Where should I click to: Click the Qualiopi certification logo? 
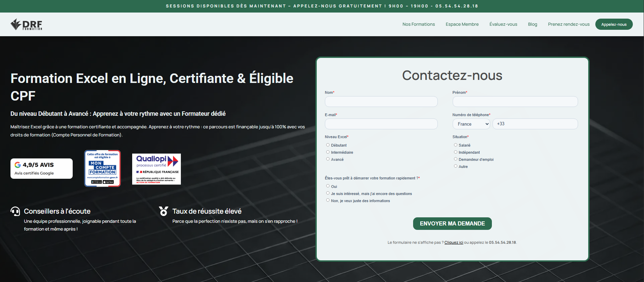tap(157, 169)
